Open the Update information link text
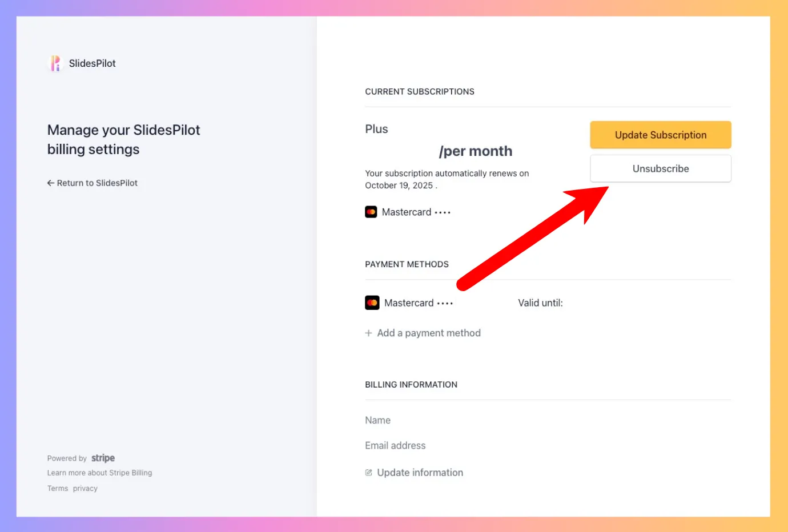Viewport: 788px width, 532px height. click(x=420, y=473)
